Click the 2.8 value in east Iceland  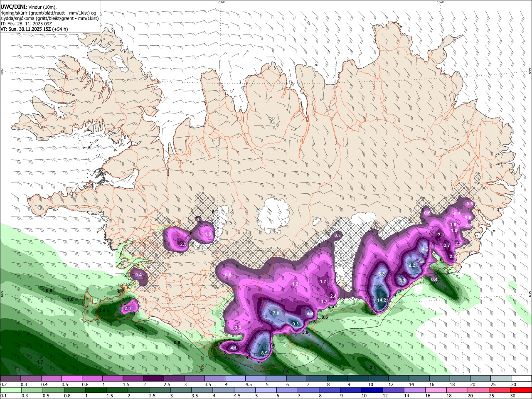(x=452, y=257)
